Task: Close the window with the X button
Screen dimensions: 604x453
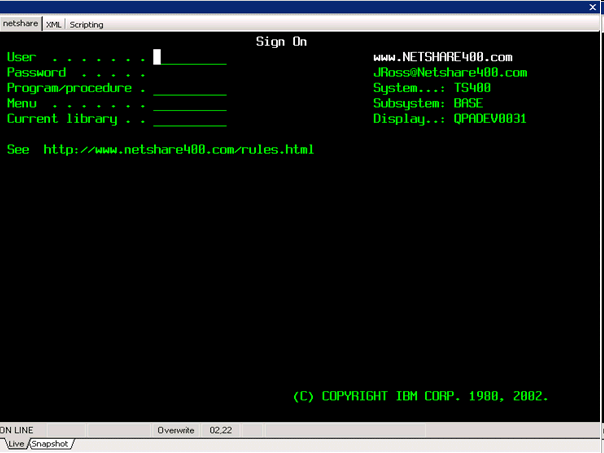Action: coord(593,7)
